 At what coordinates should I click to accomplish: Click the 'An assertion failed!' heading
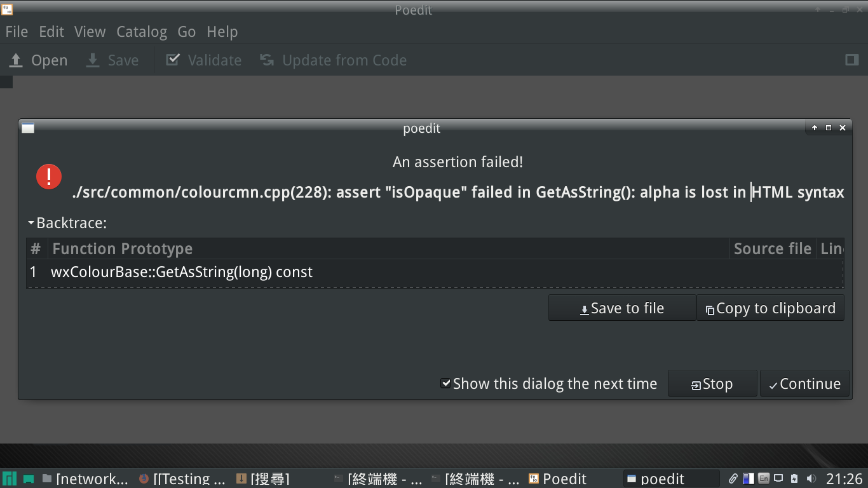click(x=458, y=162)
